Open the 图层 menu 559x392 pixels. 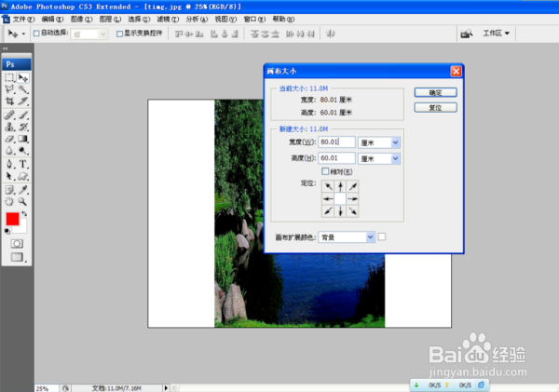tap(110, 20)
